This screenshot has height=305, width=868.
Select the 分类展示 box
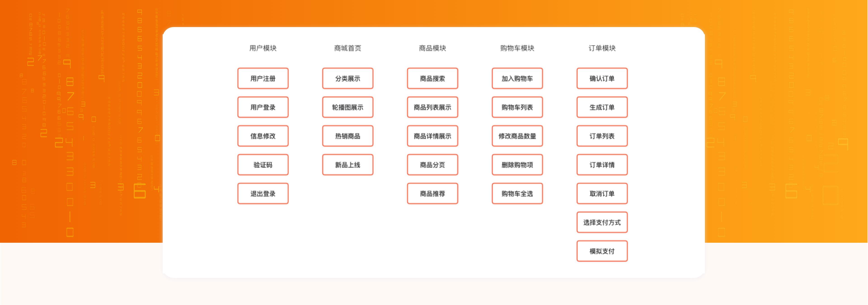click(x=348, y=79)
